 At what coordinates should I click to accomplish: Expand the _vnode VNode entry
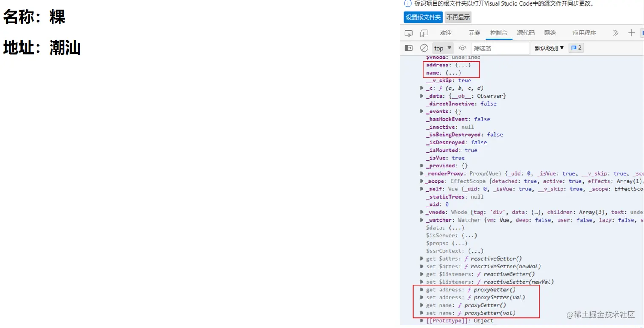(x=422, y=212)
